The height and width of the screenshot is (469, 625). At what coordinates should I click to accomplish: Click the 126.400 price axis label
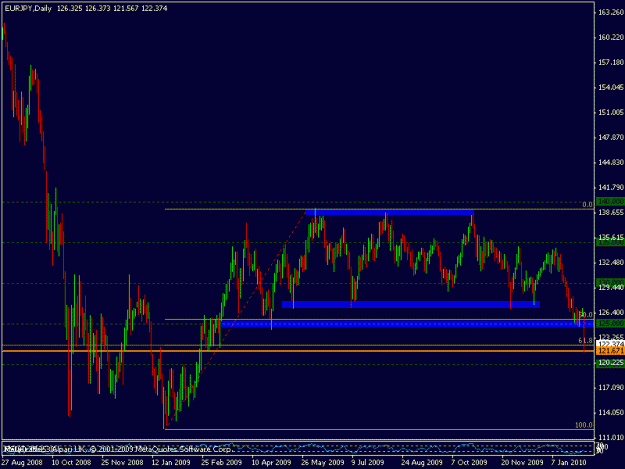pyautogui.click(x=611, y=312)
